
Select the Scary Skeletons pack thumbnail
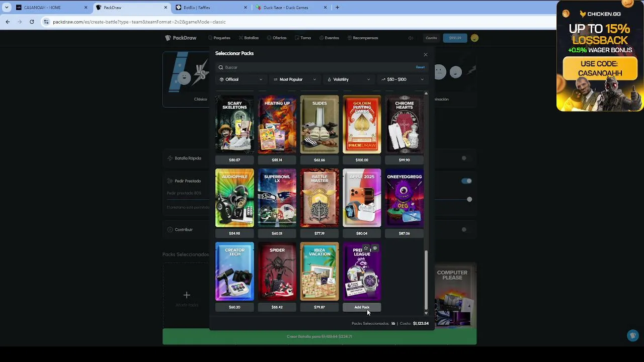[234, 125]
